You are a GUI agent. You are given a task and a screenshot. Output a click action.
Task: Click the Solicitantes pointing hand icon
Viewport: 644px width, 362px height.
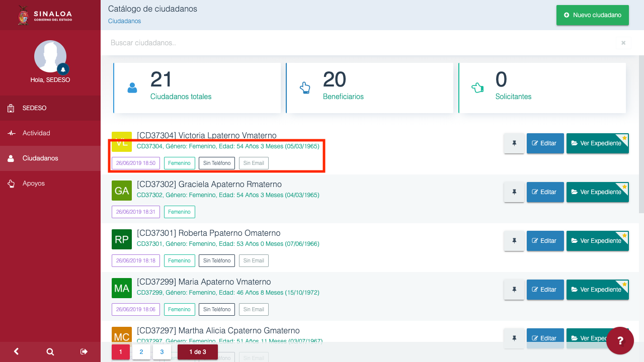(x=477, y=88)
